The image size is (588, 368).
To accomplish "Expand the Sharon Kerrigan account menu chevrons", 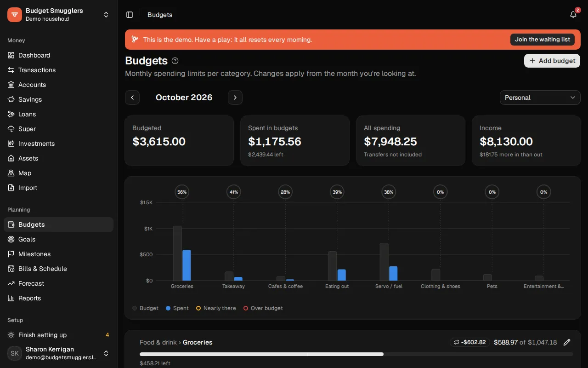I will (x=106, y=353).
